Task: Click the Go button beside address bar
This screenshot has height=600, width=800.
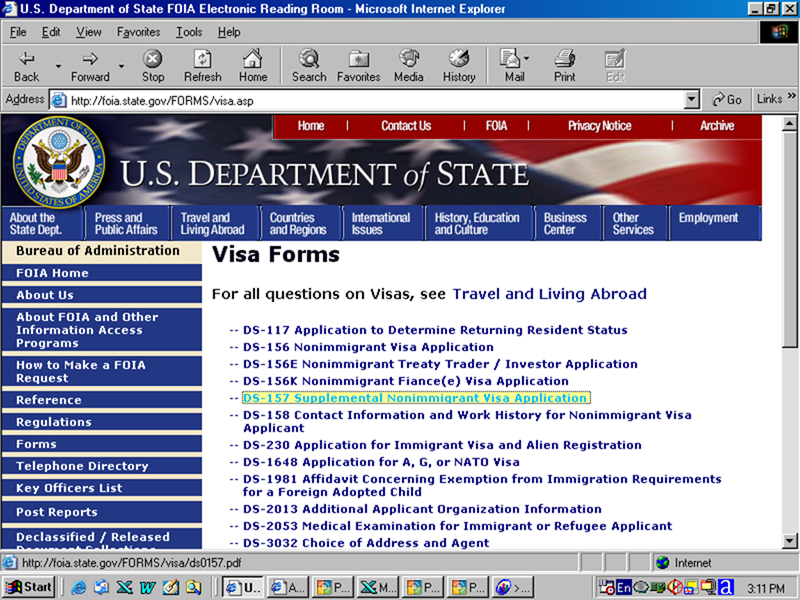Action: pos(727,99)
